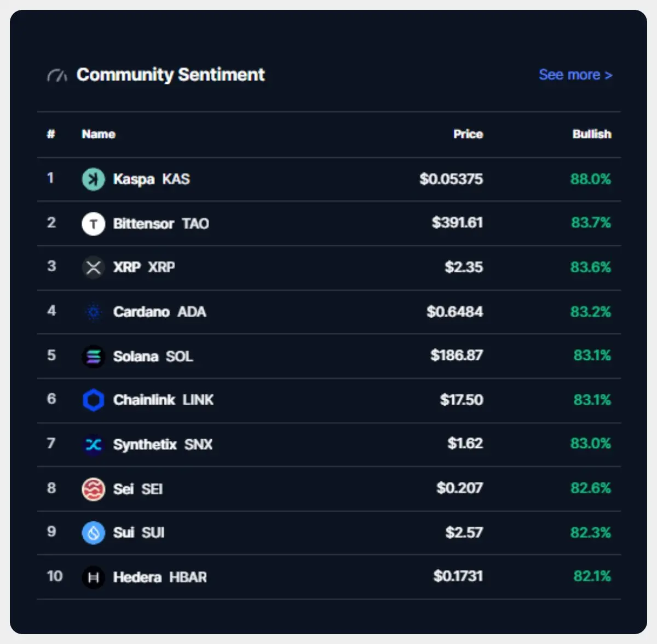Open the Sui SUI coin name
The image size is (657, 644).
click(139, 533)
